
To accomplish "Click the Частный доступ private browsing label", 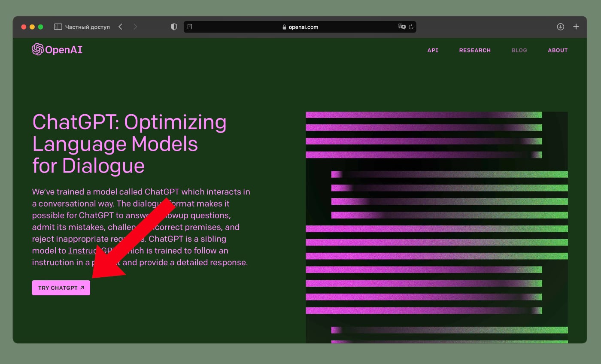I will tap(88, 27).
